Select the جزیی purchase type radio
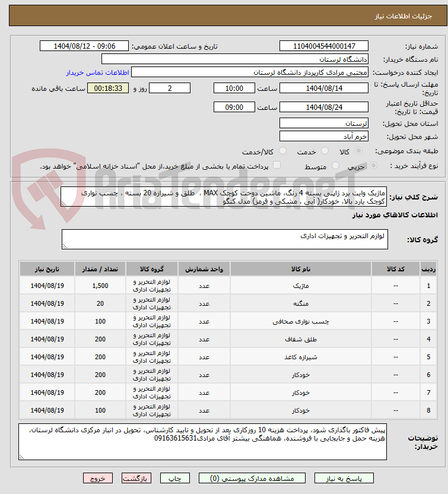This screenshot has height=494, width=448. (373, 166)
